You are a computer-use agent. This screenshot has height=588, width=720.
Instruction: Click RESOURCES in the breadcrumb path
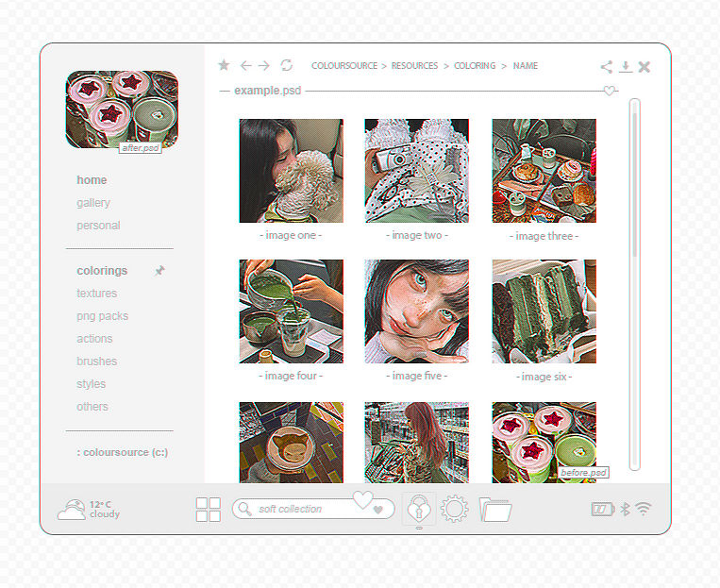pyautogui.click(x=414, y=66)
